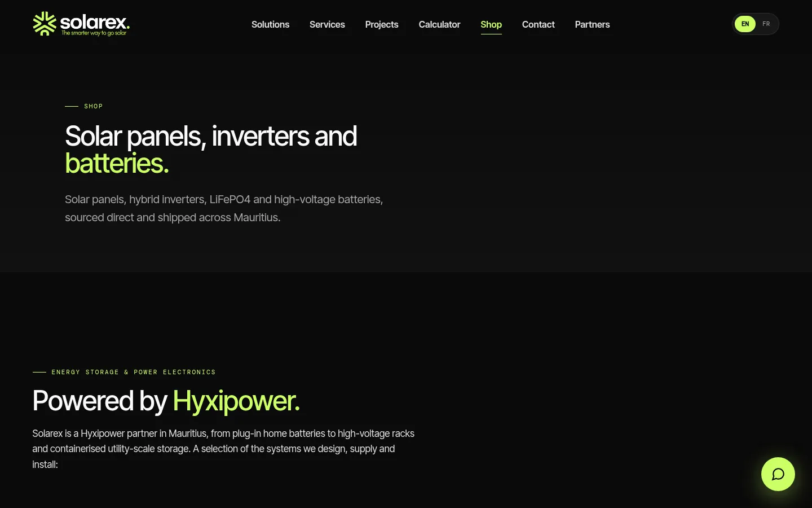Select the Shop nav item
This screenshot has height=508, width=812.
491,24
